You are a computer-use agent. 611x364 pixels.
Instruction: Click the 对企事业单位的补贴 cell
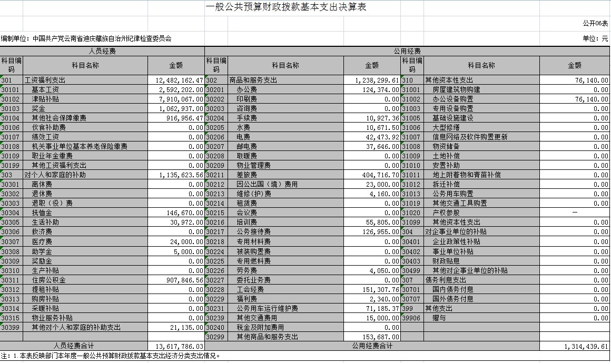481,231
